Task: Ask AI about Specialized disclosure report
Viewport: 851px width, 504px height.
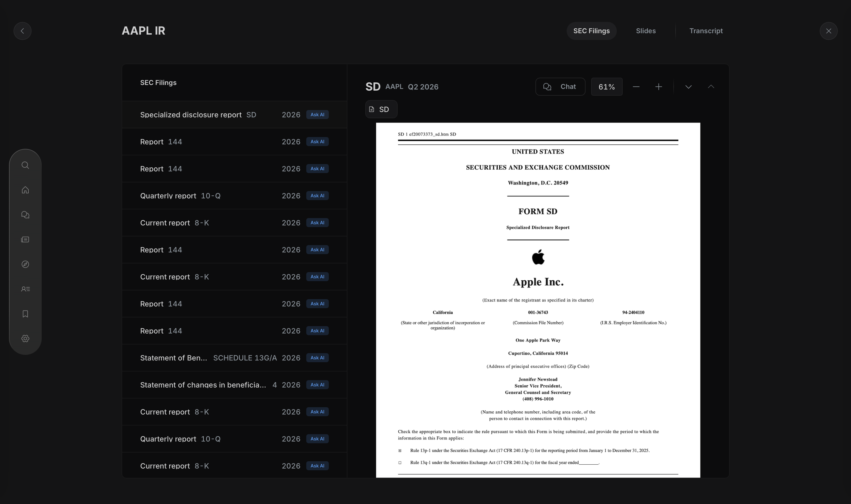Action: coord(317,114)
